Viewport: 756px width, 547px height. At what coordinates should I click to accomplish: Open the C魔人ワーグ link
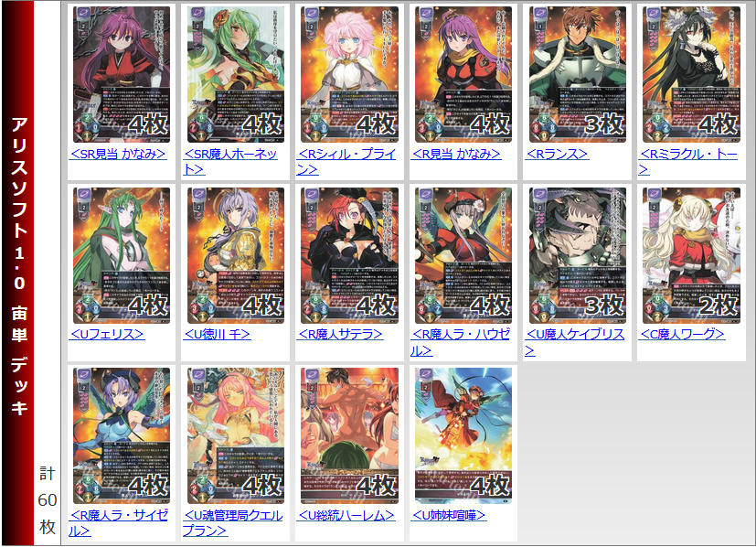coord(682,334)
